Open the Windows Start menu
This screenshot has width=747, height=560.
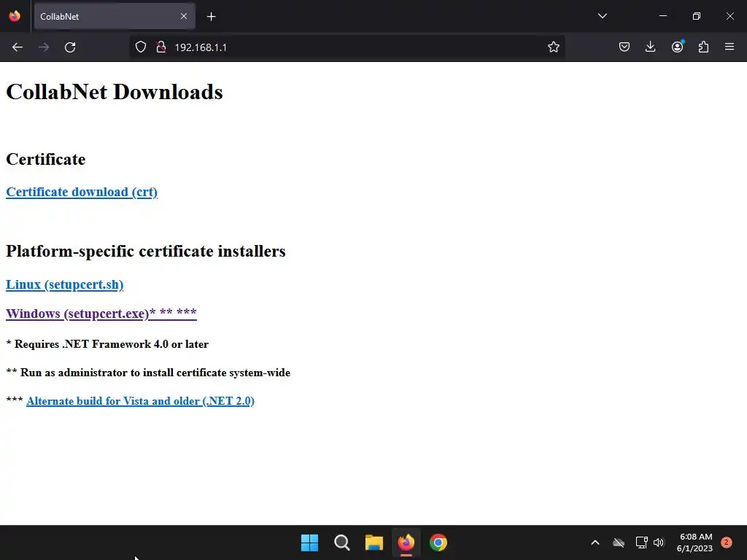tap(309, 542)
